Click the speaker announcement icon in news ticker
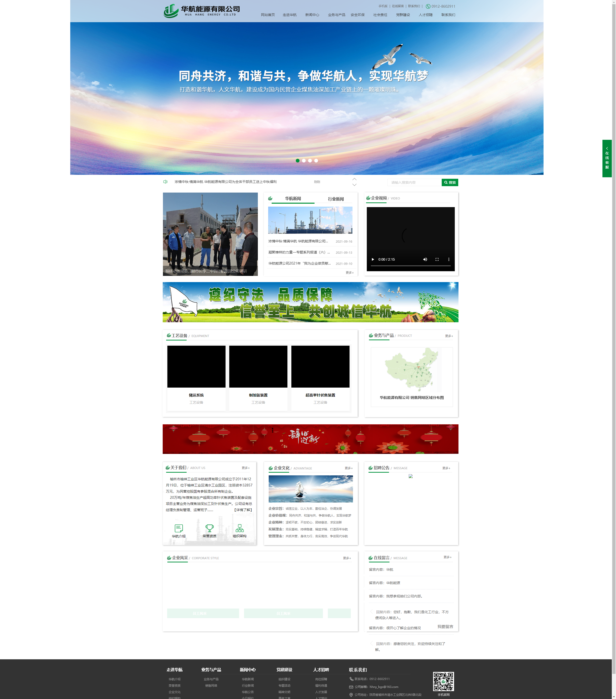Image resolution: width=616 pixels, height=699 pixels. pos(165,181)
